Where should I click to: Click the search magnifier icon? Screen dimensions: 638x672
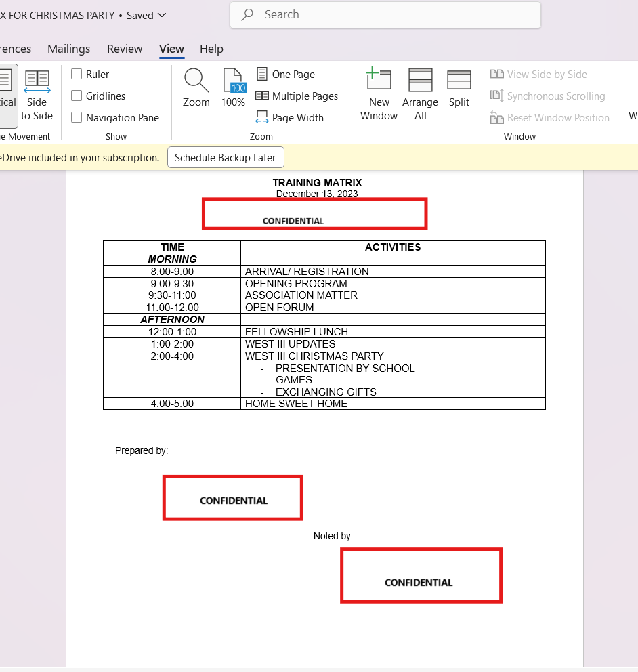(x=247, y=15)
